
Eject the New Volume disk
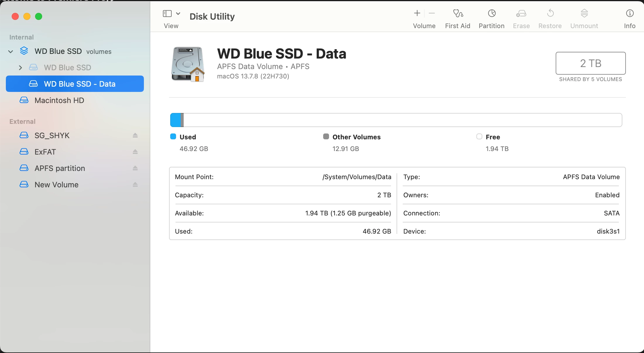tap(135, 185)
